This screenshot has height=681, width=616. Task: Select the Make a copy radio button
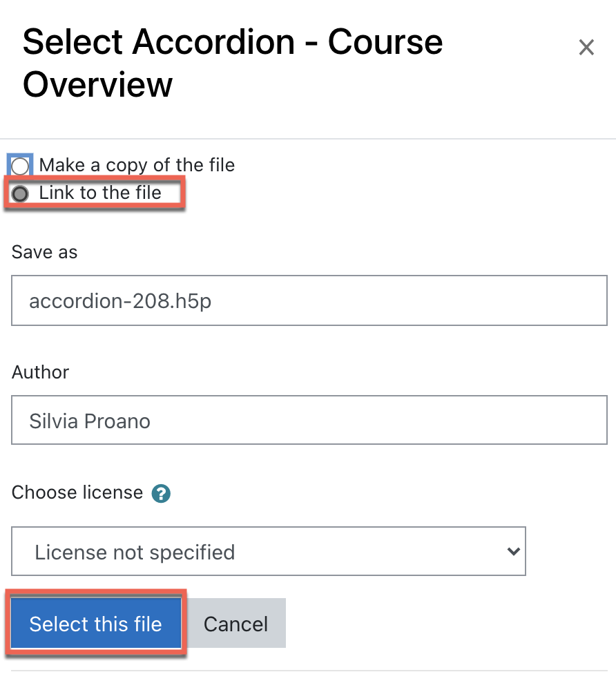(21, 166)
